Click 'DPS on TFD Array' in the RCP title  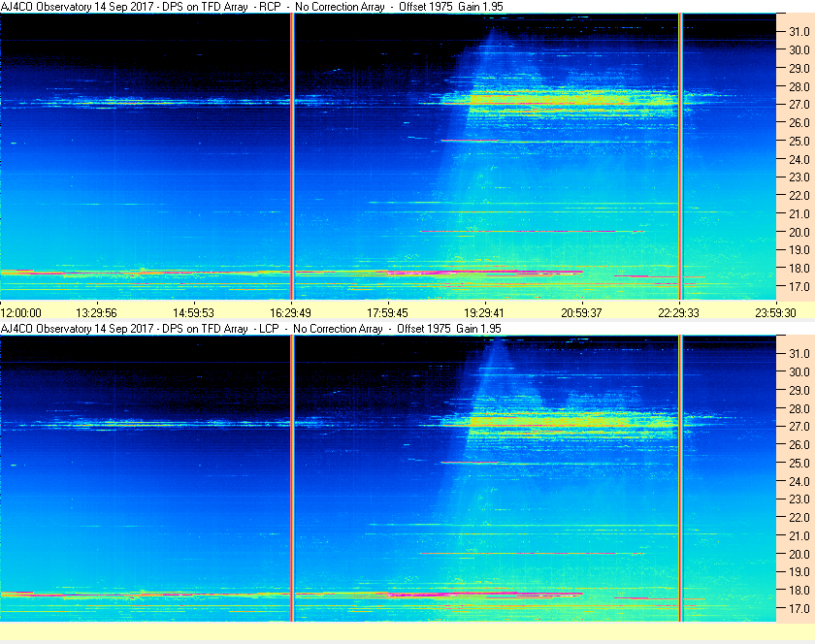click(x=205, y=7)
